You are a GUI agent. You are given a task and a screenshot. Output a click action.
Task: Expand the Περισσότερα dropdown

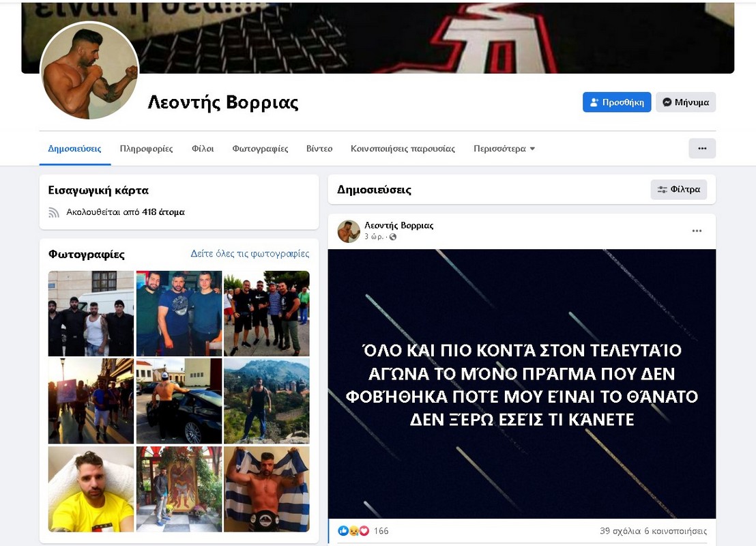pos(504,149)
